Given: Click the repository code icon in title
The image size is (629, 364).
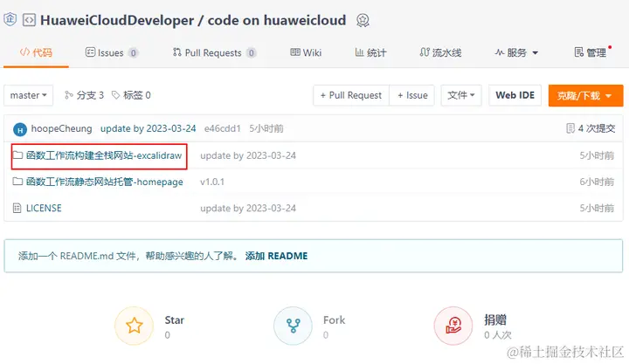Looking at the screenshot, I should pyautogui.click(x=29, y=20).
